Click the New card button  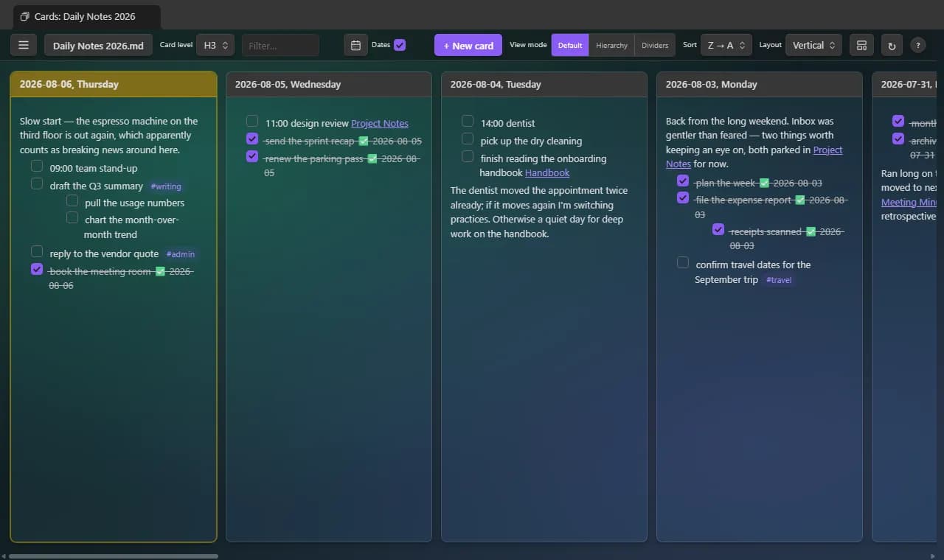[x=468, y=45]
